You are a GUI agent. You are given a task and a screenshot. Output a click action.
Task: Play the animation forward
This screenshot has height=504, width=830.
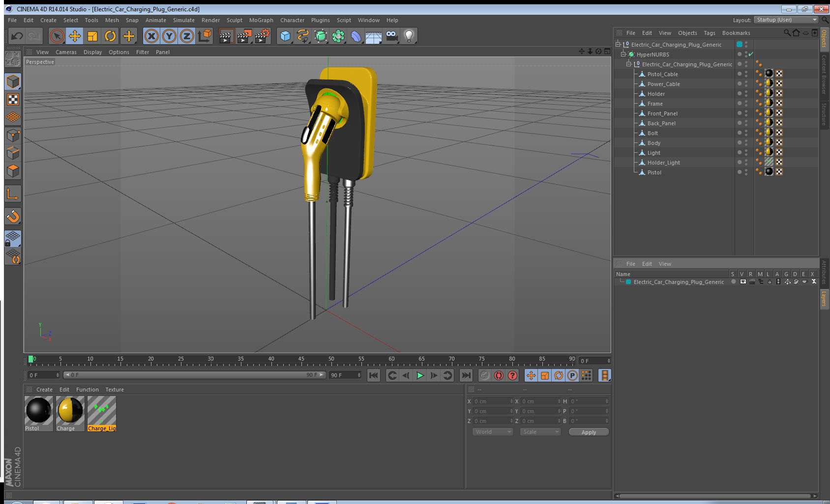[420, 375]
